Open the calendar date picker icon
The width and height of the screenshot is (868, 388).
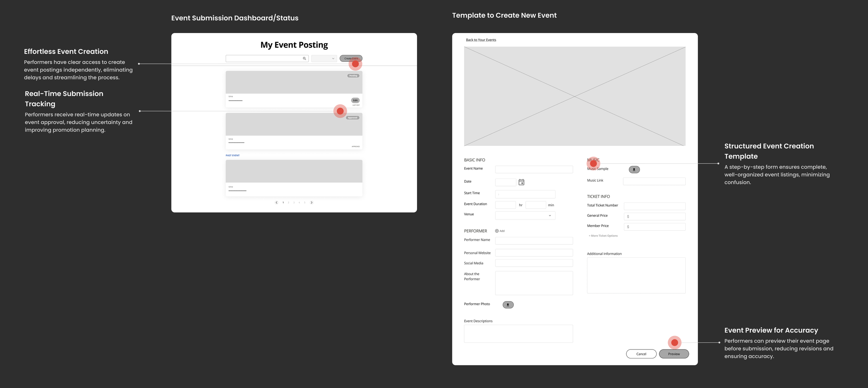click(521, 182)
